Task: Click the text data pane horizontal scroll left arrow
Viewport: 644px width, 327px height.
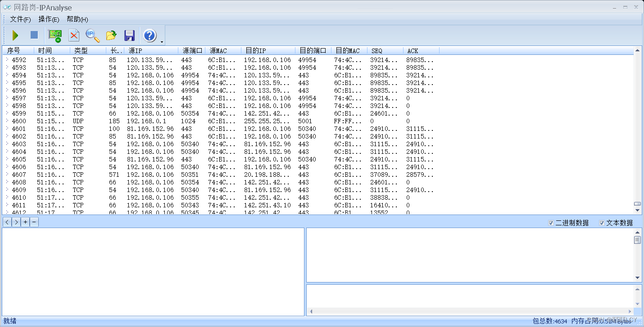Action: tap(311, 311)
